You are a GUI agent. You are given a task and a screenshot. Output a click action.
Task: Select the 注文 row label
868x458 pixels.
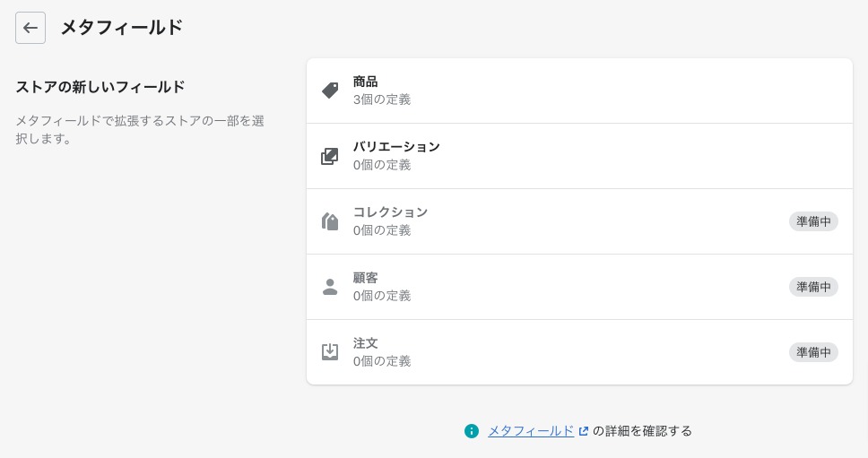365,343
